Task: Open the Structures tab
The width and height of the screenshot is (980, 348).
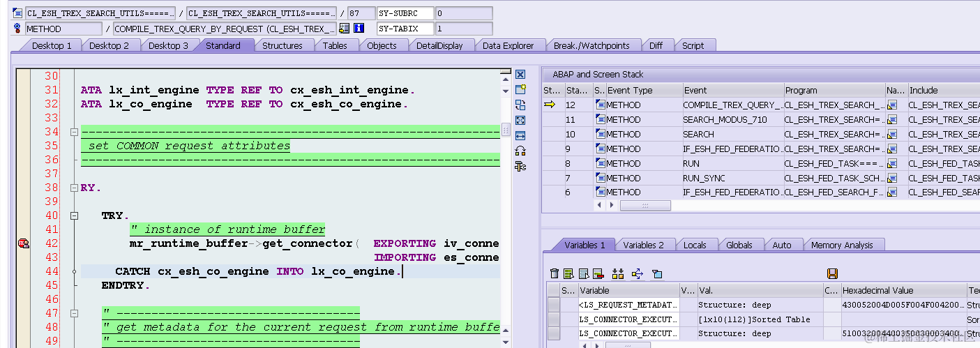Action: coord(282,45)
